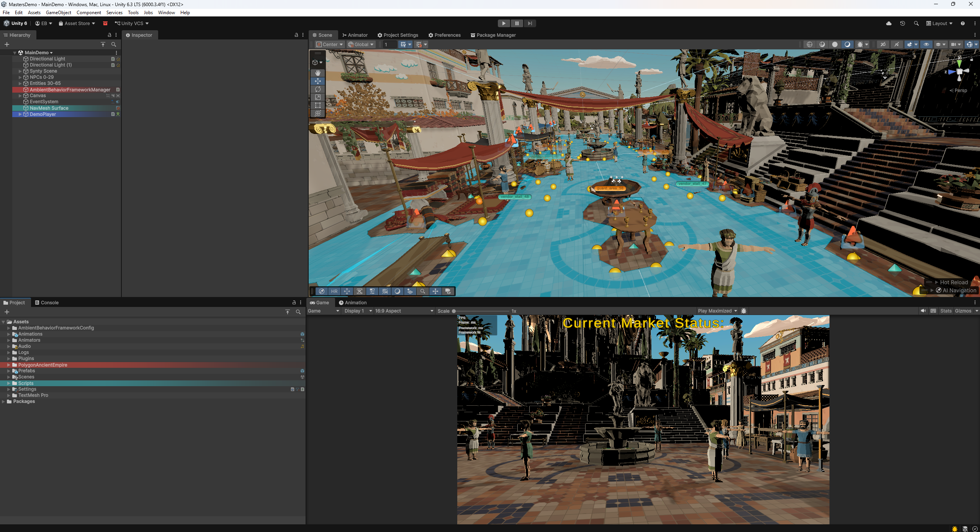This screenshot has width=980, height=532.
Task: Open the Hierarchy search icon
Action: click(114, 44)
